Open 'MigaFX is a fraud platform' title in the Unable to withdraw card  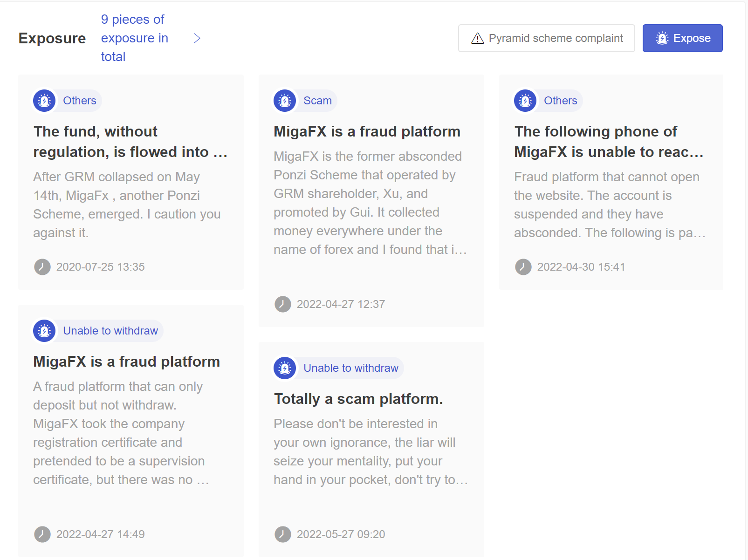126,362
